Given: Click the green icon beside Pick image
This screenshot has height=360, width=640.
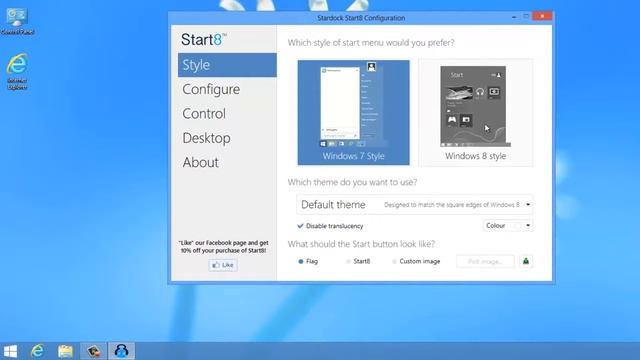Looking at the screenshot, I should coord(526,261).
